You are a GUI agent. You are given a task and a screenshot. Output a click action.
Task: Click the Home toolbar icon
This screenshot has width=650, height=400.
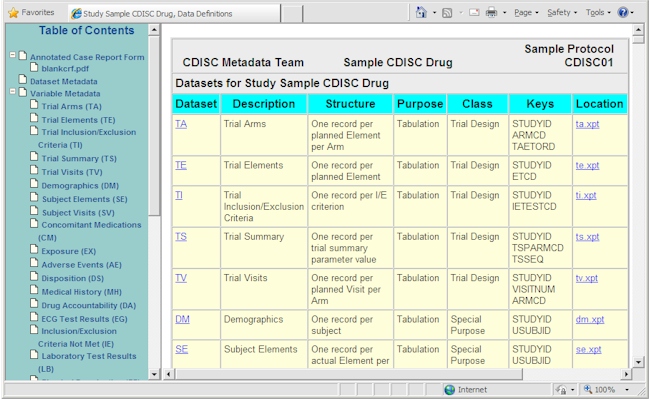click(x=421, y=12)
